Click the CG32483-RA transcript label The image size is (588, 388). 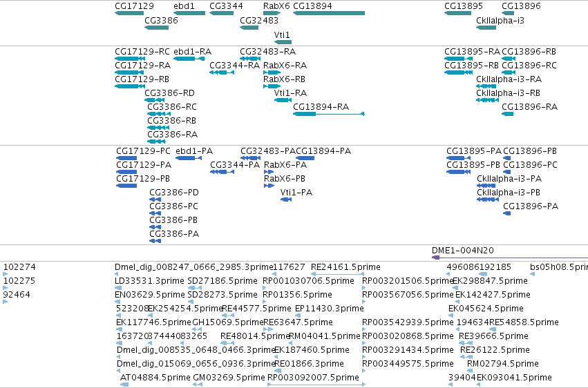point(268,52)
